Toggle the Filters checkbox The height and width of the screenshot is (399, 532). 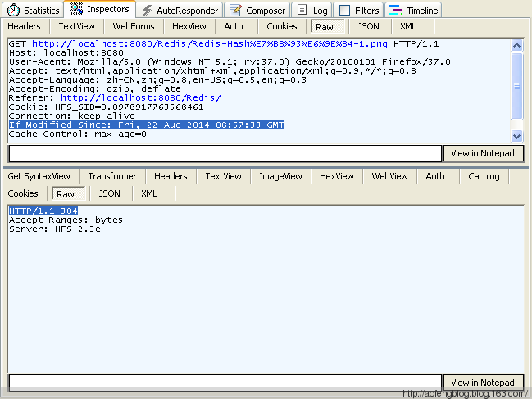coord(344,11)
